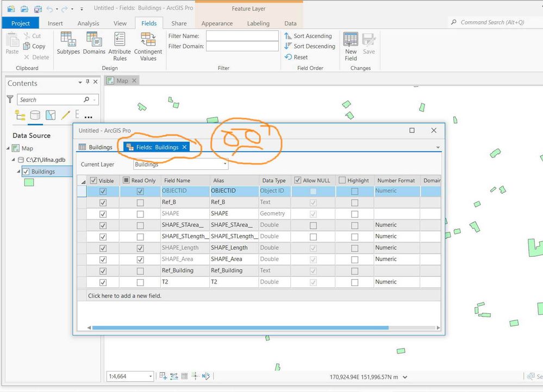Toggle the map grid in status bar
The height and width of the screenshot is (392, 543).
184,376
